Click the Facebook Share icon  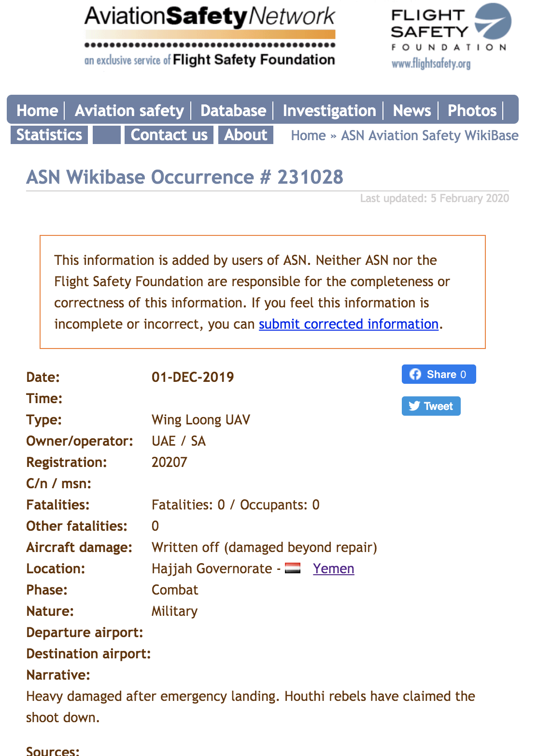click(x=416, y=374)
